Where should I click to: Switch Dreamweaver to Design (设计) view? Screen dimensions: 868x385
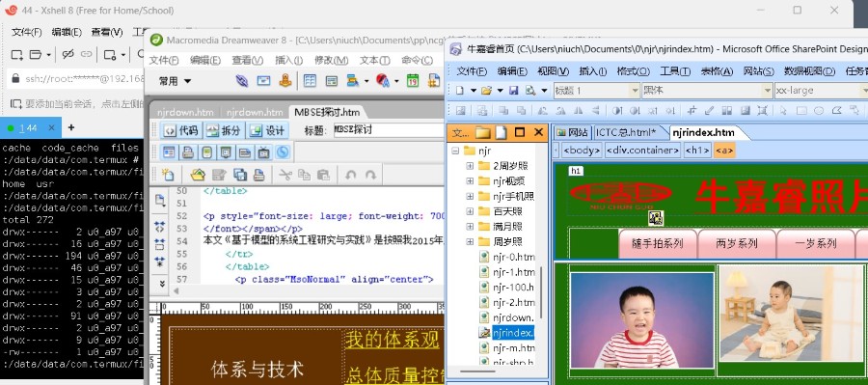pyautogui.click(x=267, y=130)
